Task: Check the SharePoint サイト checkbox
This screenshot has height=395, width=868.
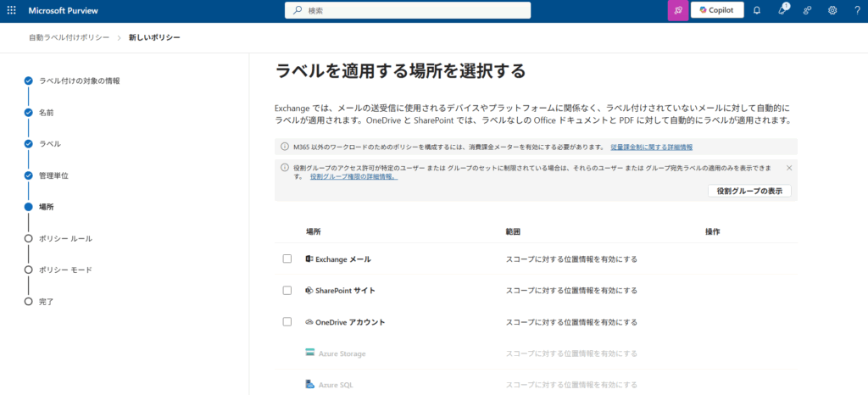Action: click(x=287, y=291)
